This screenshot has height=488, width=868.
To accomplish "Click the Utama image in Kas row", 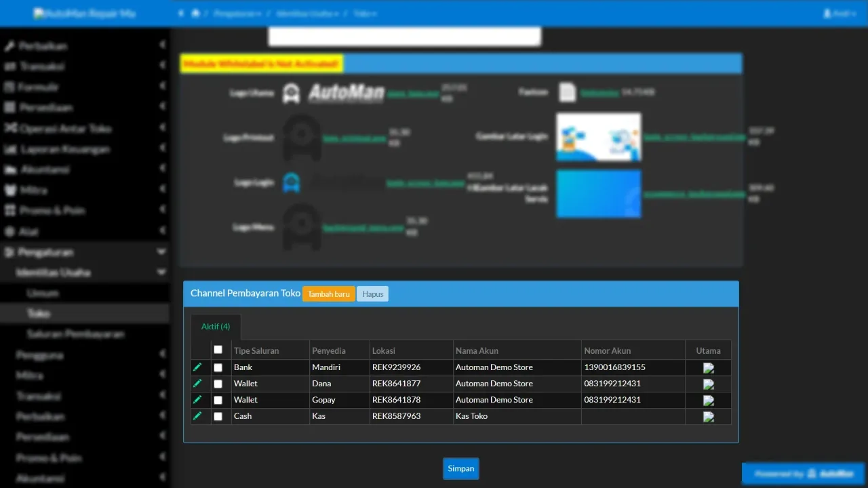I will point(709,417).
